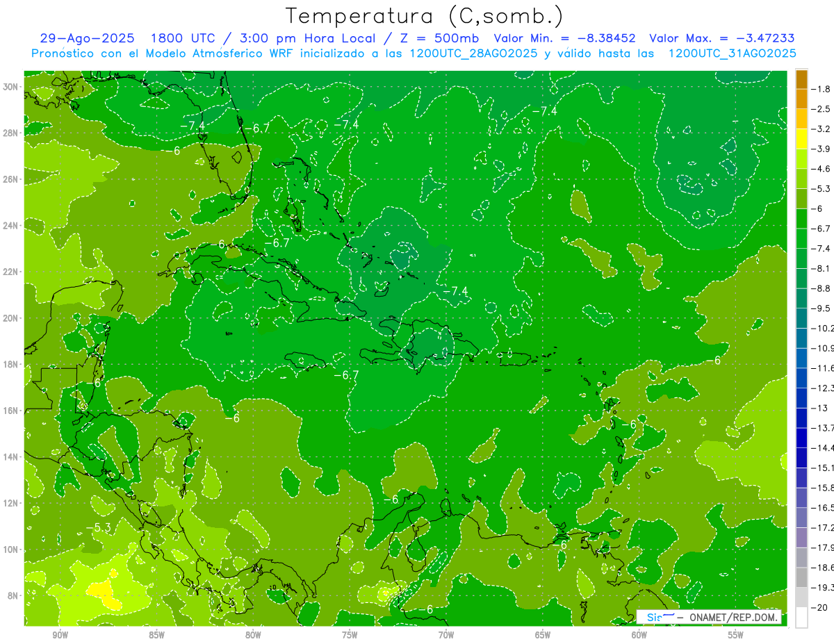The height and width of the screenshot is (644, 834).
Task: Click '3:00 pm Hora Local' text
Action: coord(309,39)
